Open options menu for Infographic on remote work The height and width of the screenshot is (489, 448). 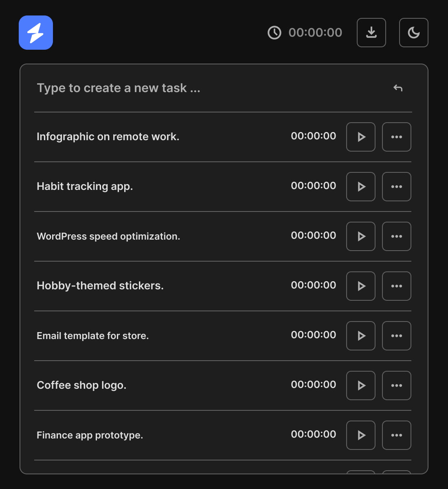click(396, 137)
